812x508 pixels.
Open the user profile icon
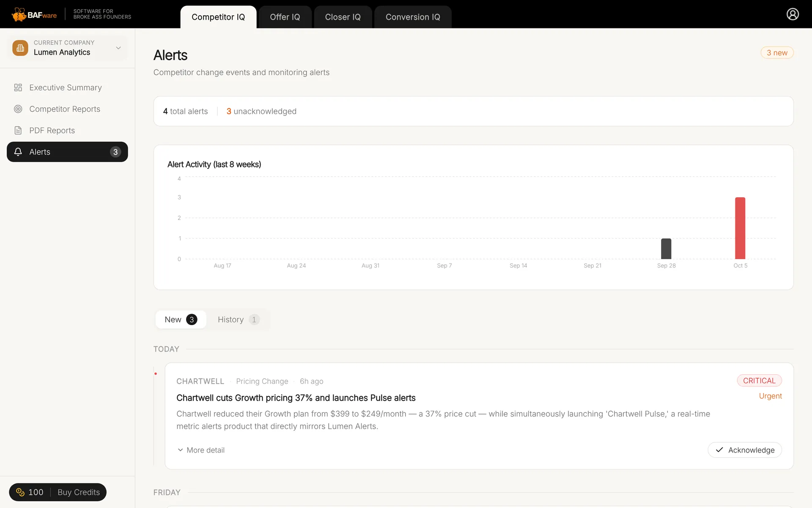click(x=793, y=14)
